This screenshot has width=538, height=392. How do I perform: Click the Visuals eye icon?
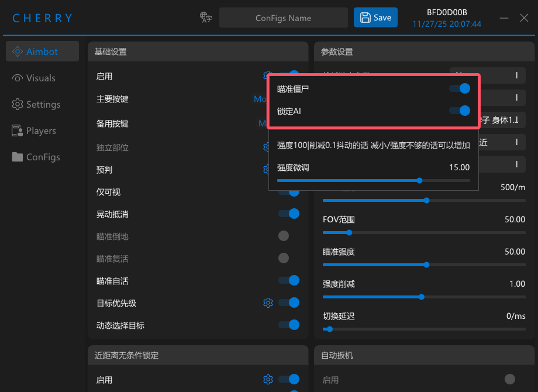coord(18,78)
